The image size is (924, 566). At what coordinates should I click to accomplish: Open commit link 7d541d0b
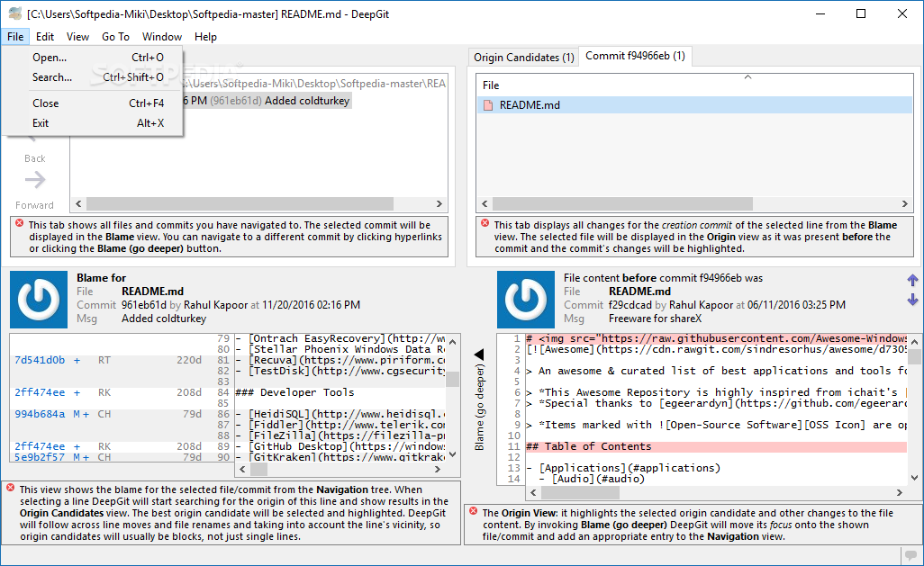pos(40,360)
